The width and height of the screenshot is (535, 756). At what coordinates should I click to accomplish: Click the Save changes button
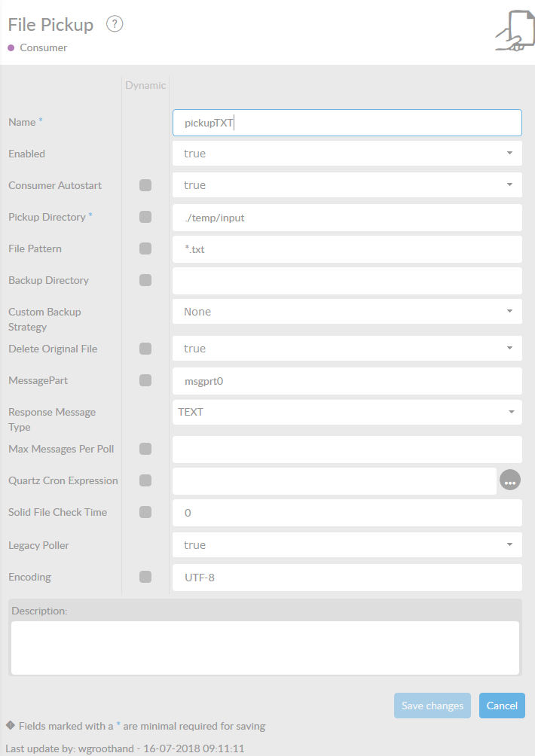click(432, 706)
